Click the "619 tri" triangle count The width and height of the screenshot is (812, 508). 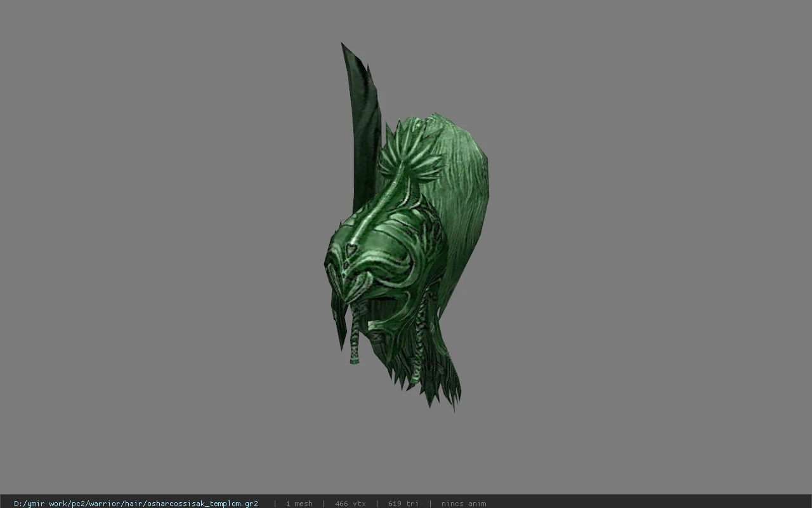coord(403,504)
